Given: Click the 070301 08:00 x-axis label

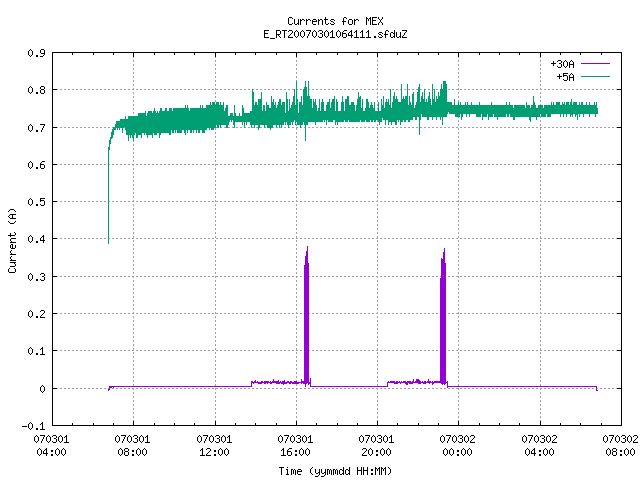Looking at the screenshot, I should [x=132, y=446].
